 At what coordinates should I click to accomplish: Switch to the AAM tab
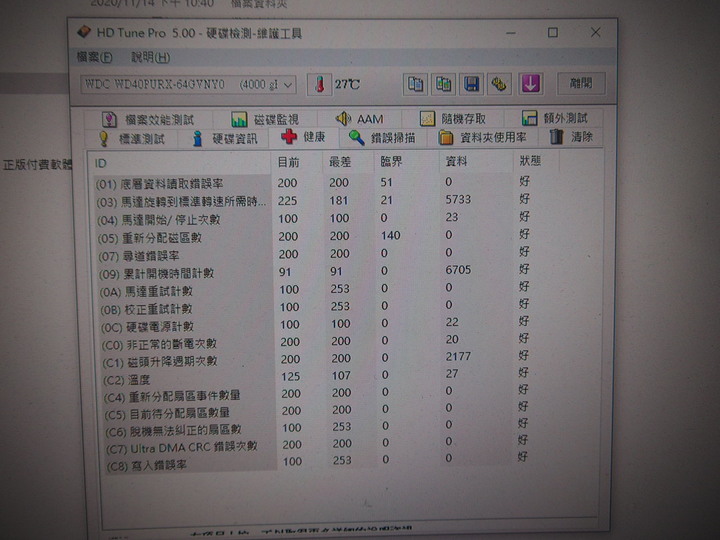pyautogui.click(x=360, y=119)
